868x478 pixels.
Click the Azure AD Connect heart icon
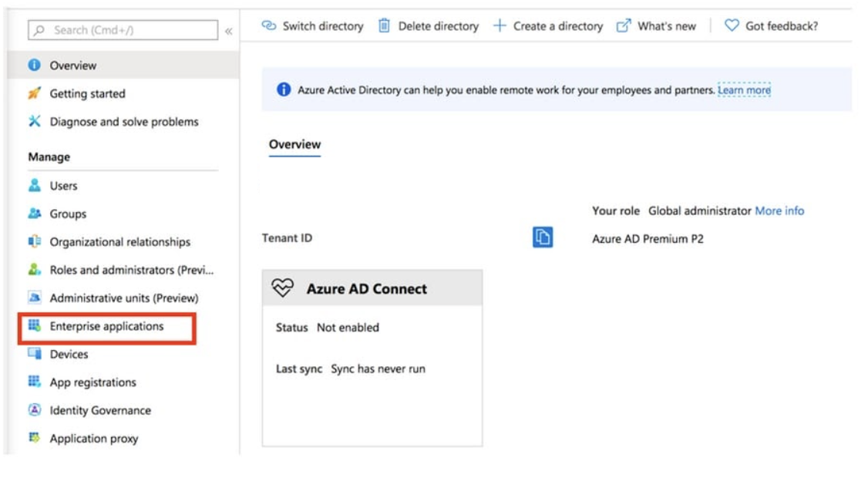[x=283, y=288]
